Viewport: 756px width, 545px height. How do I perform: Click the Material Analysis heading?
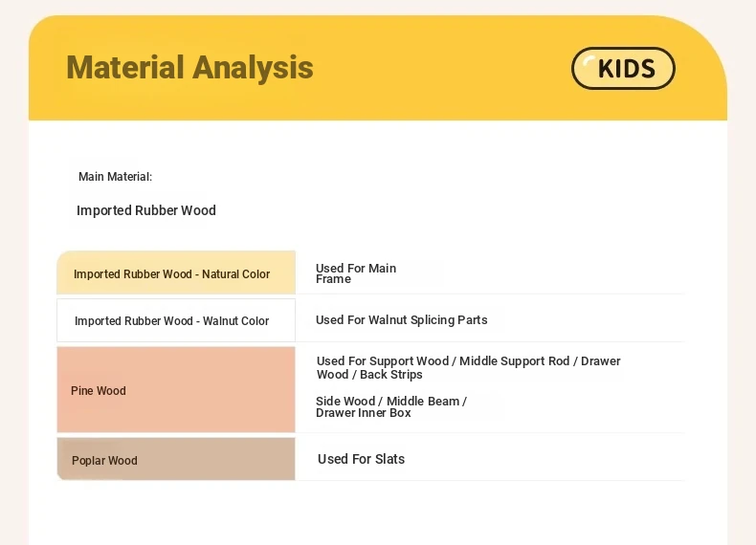coord(190,68)
